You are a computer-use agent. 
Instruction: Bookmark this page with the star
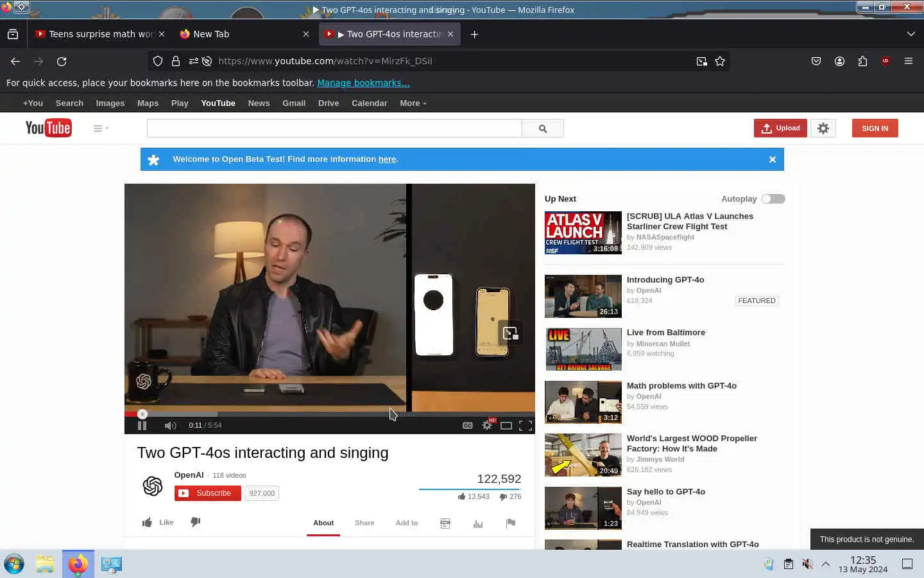[x=720, y=62]
